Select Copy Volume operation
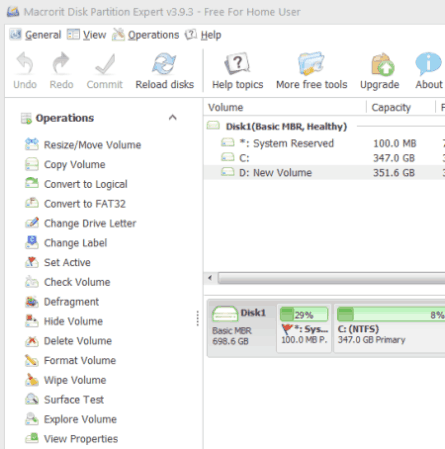 pos(65,164)
